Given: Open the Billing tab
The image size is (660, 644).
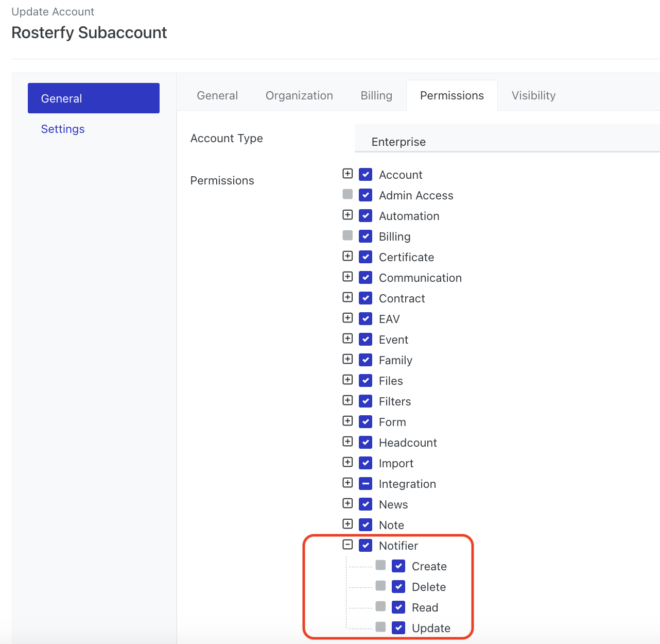Looking at the screenshot, I should pos(376,95).
